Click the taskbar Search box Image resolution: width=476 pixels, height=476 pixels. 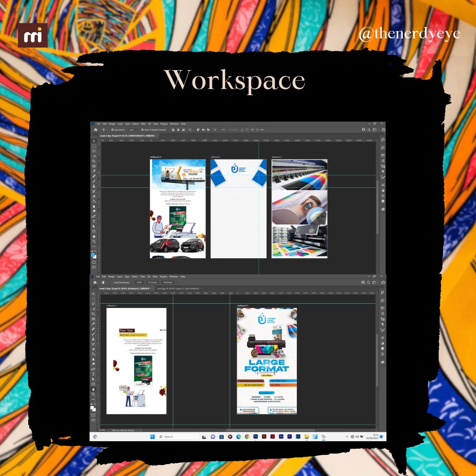pos(178,436)
